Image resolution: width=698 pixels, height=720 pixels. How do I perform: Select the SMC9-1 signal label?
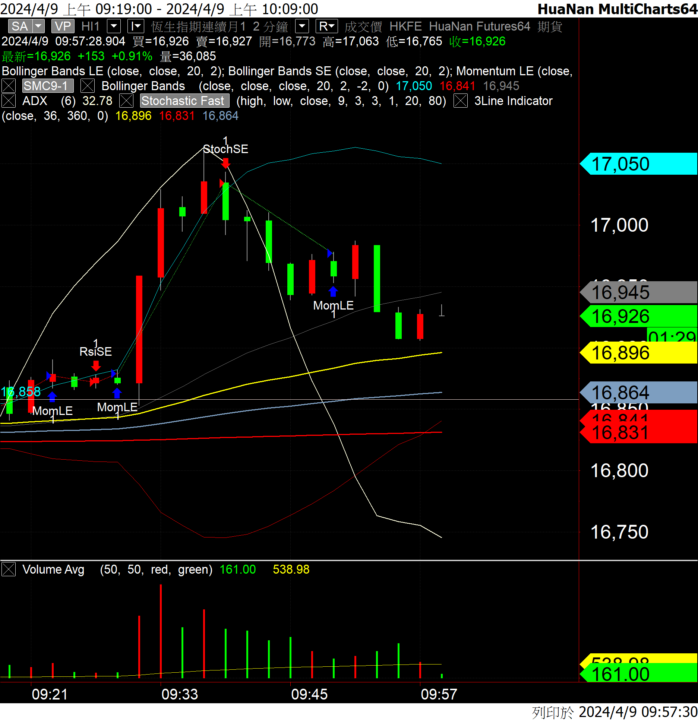[47, 86]
